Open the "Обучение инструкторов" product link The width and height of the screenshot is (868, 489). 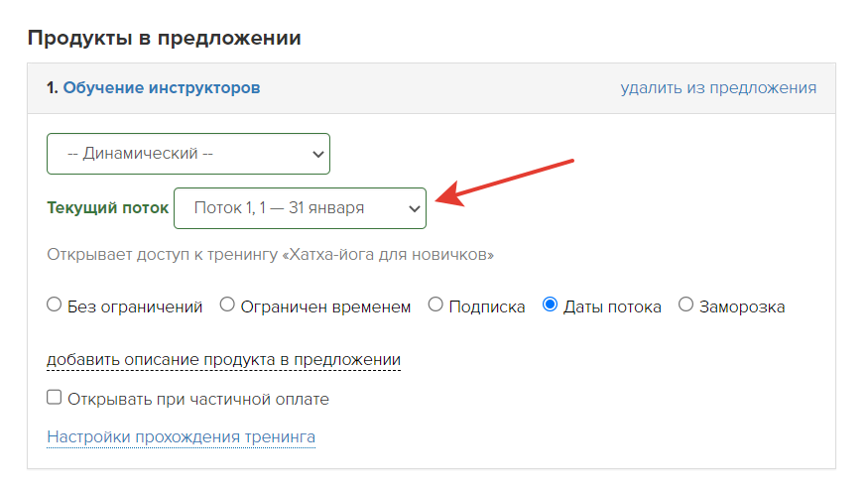coord(162,88)
